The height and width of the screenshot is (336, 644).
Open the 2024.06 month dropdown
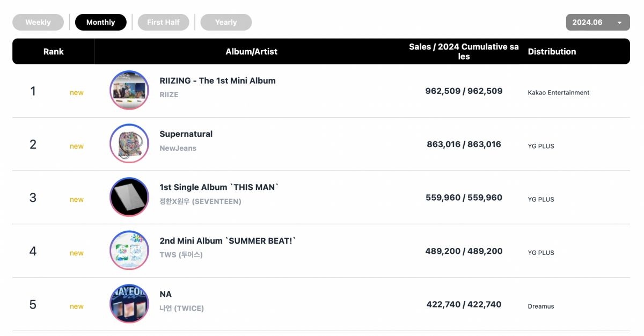click(598, 22)
